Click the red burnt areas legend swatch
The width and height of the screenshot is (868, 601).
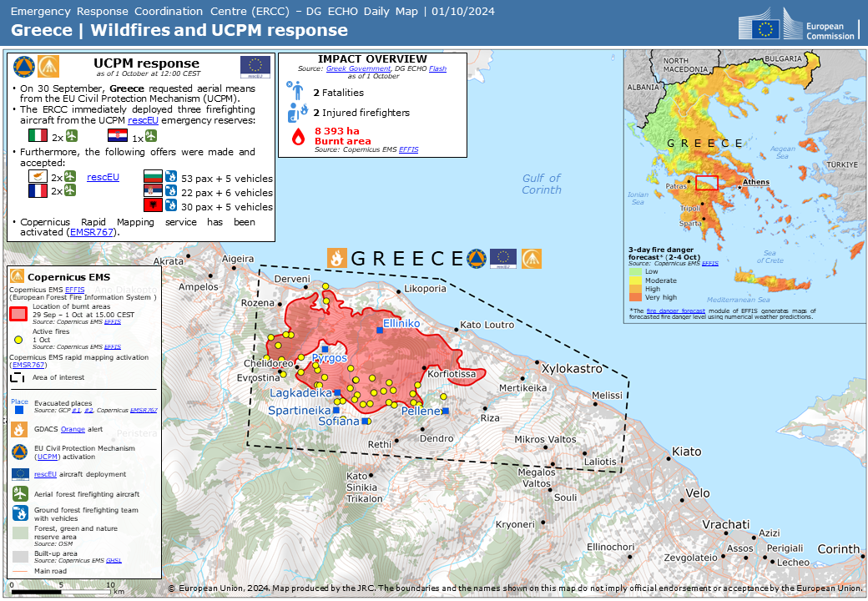pyautogui.click(x=20, y=314)
